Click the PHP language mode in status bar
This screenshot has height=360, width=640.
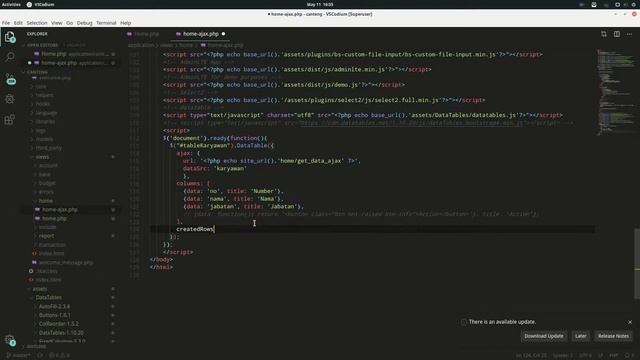pyautogui.click(x=613, y=356)
